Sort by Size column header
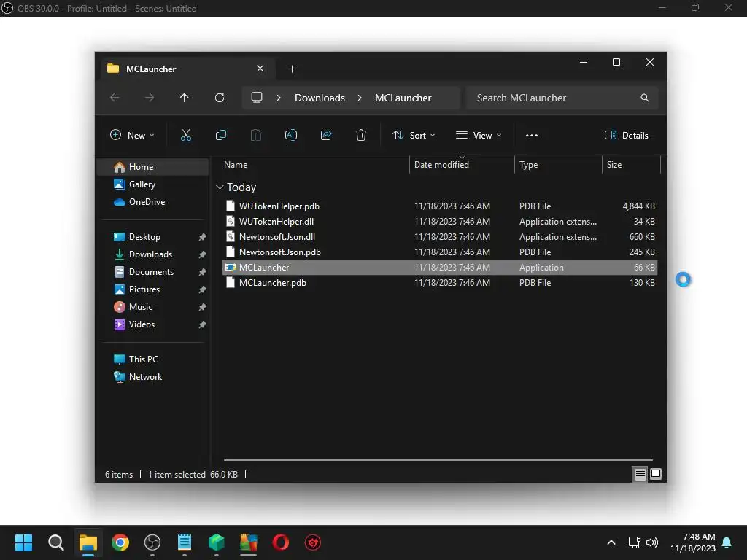The width and height of the screenshot is (747, 560). [632, 164]
